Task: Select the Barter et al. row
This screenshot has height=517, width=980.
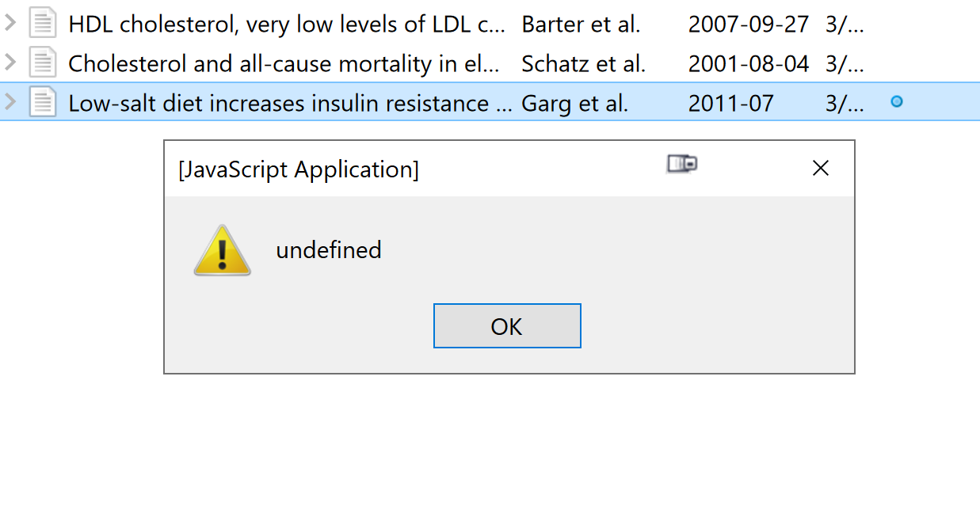Action: click(317, 23)
